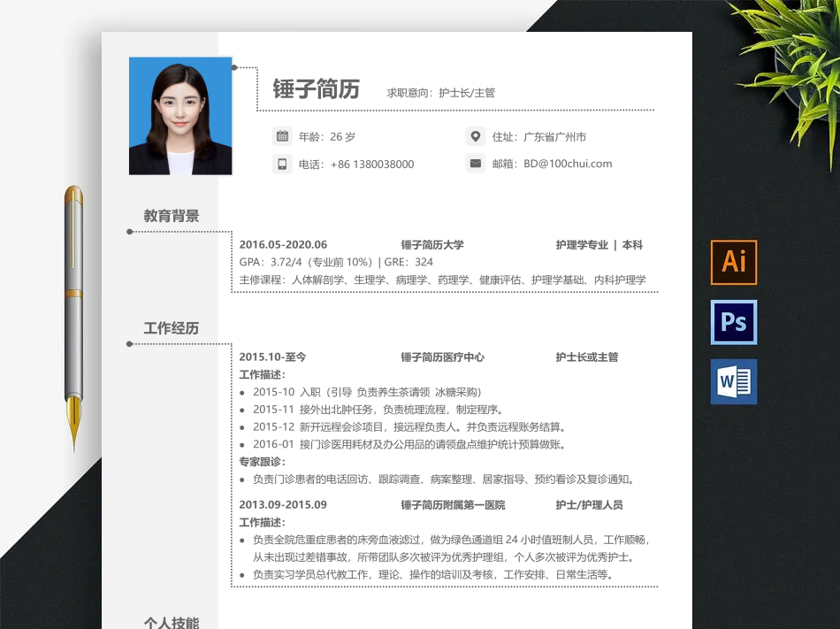Click the 护士长或主管 job title
The image size is (840, 629).
(587, 357)
